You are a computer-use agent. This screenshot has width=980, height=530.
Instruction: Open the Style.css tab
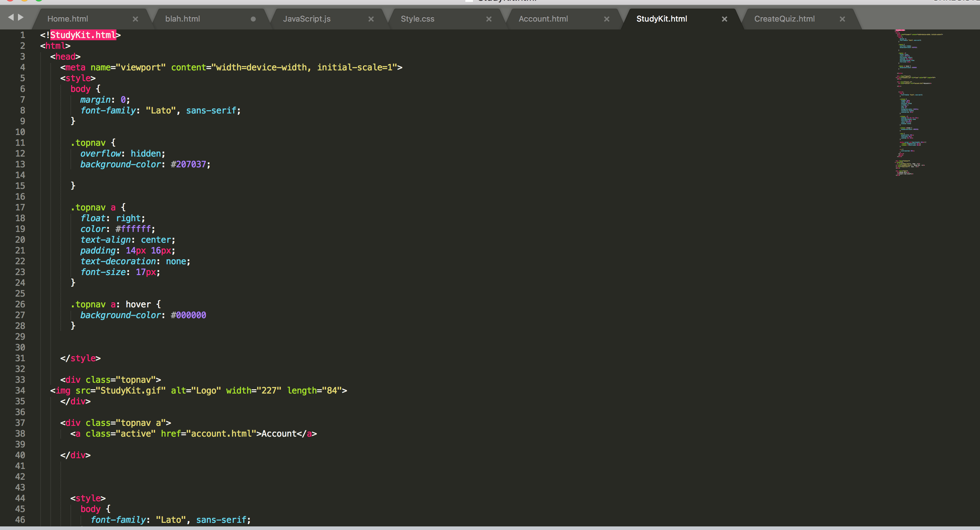(x=417, y=19)
